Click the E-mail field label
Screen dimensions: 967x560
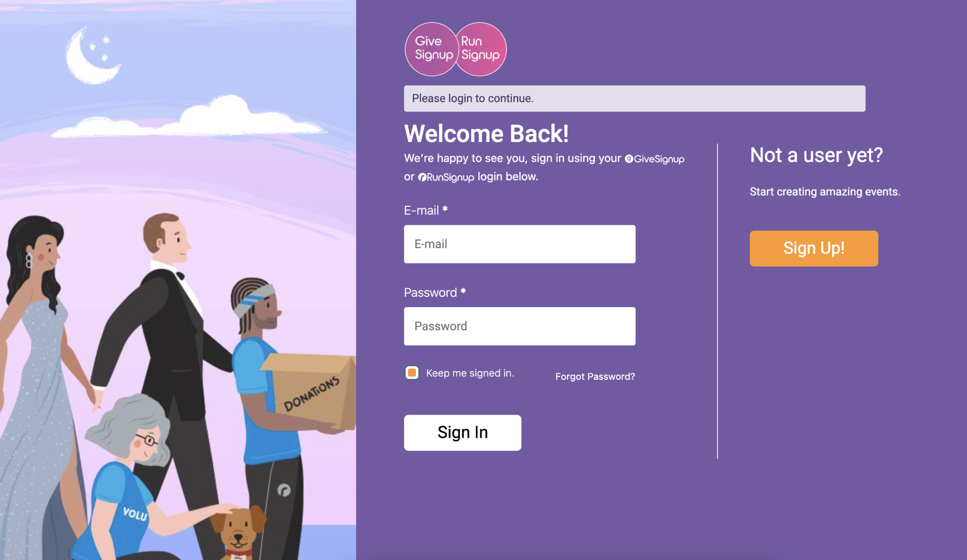425,210
